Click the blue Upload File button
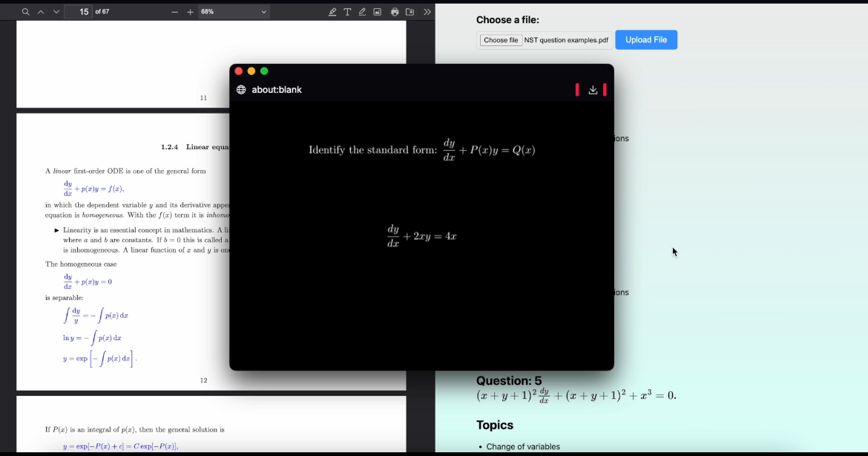This screenshot has width=868, height=456. 645,40
